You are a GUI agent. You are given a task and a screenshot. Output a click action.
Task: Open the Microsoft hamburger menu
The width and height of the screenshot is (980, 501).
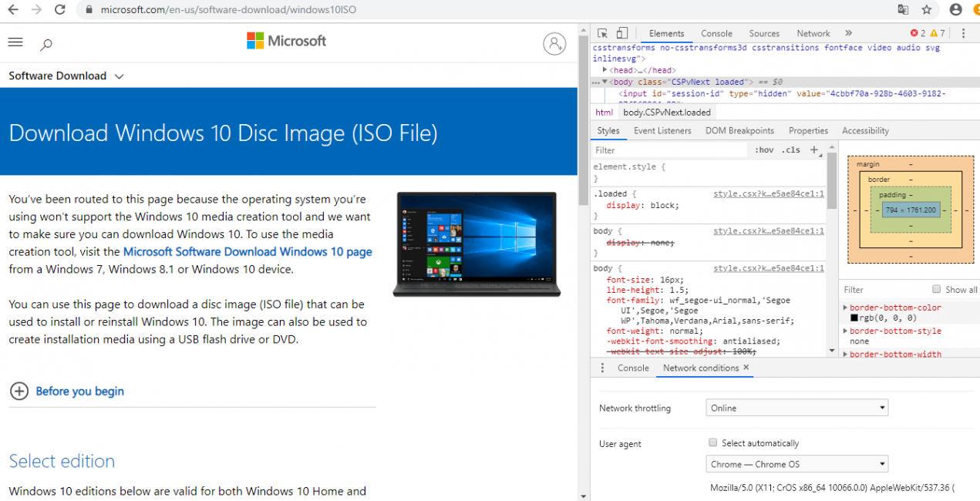15,42
